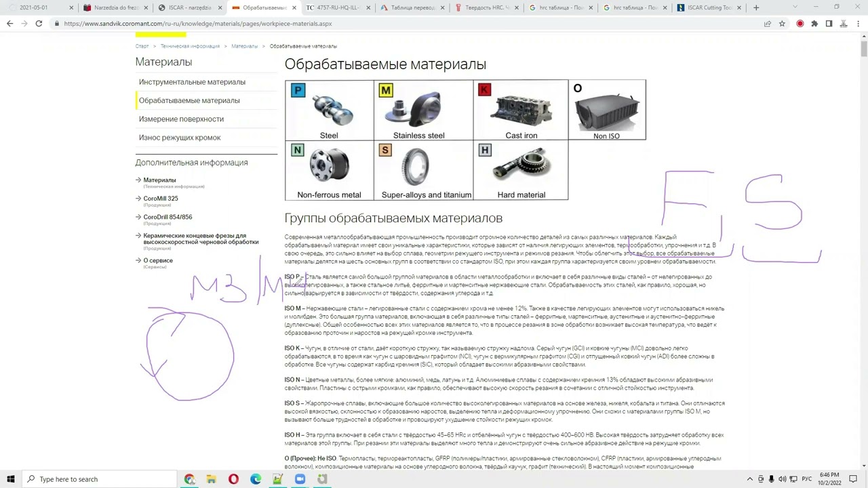Screen dimensions: 868x488
Task: Open Измерение поверхности sidebar link
Action: pyautogui.click(x=181, y=119)
